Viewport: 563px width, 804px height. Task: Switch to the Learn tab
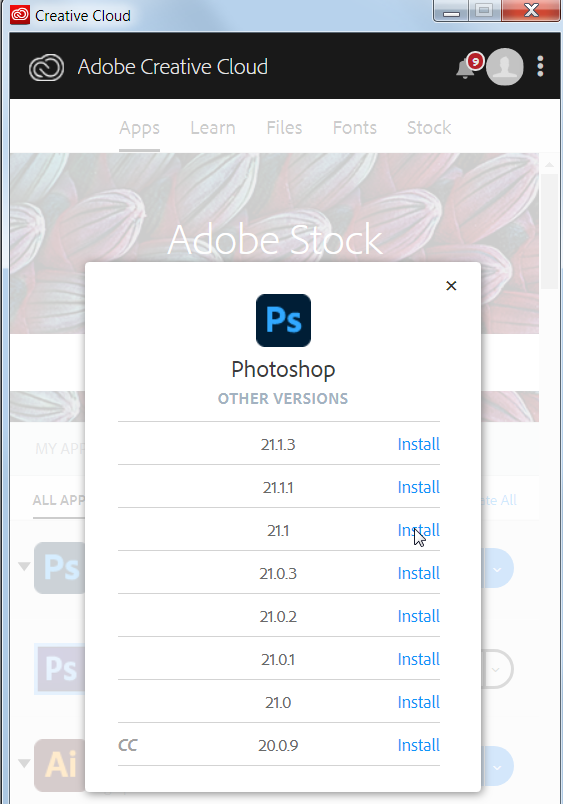tap(213, 128)
